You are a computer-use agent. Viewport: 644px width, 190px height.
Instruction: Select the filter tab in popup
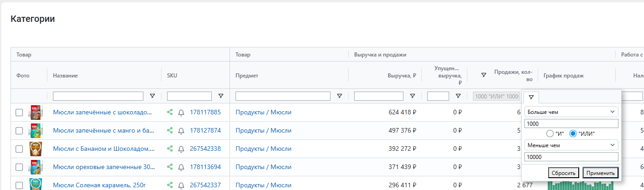(531, 97)
